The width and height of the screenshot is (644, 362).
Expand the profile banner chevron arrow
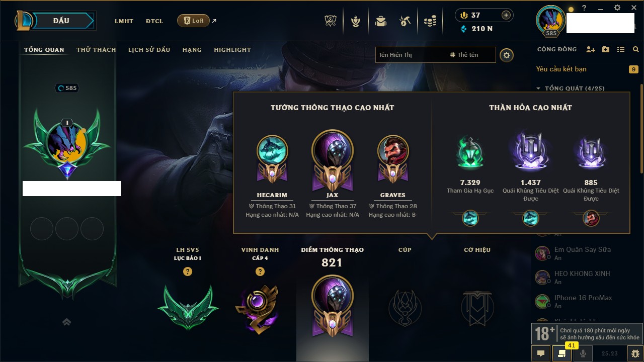pos(66,322)
